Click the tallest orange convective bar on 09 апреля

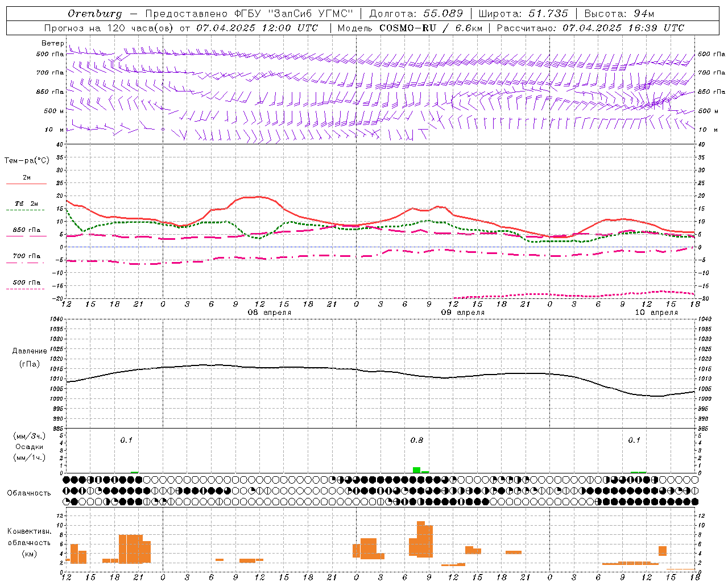[x=421, y=539]
